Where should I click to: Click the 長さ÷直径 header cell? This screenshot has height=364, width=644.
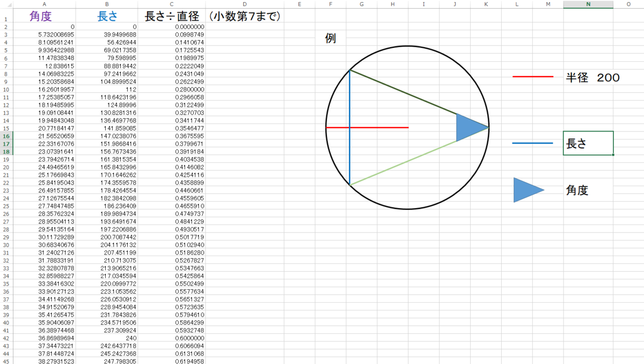click(172, 16)
